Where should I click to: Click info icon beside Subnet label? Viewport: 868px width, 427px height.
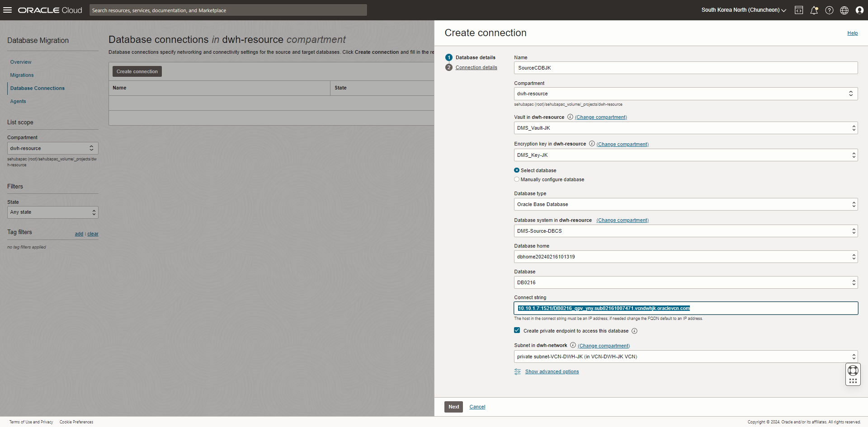[x=573, y=345]
